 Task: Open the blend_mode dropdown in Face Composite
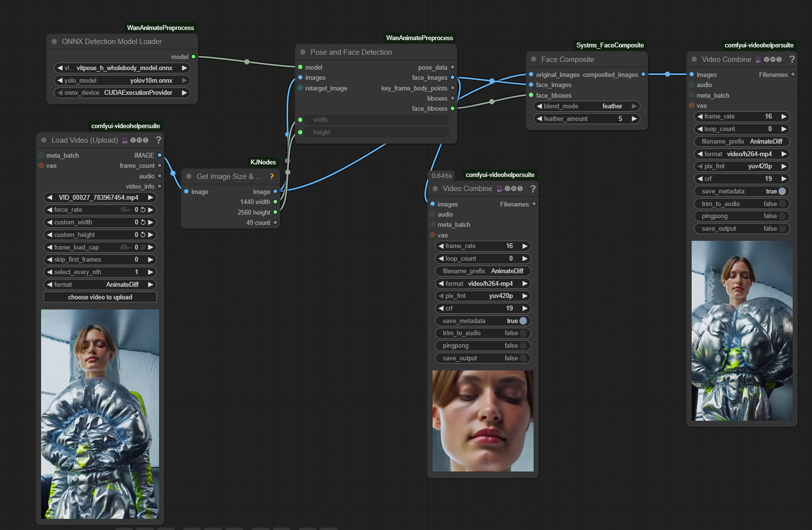coord(586,106)
